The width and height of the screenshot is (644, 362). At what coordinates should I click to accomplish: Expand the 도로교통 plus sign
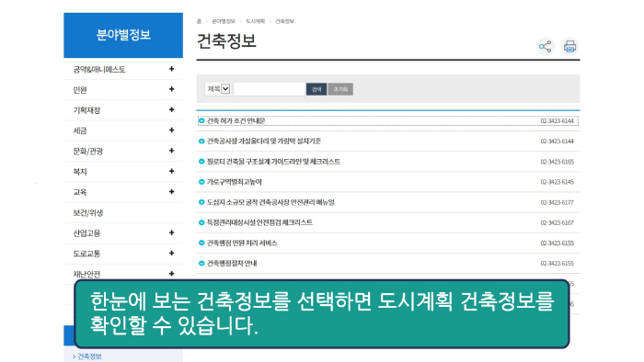(x=172, y=253)
